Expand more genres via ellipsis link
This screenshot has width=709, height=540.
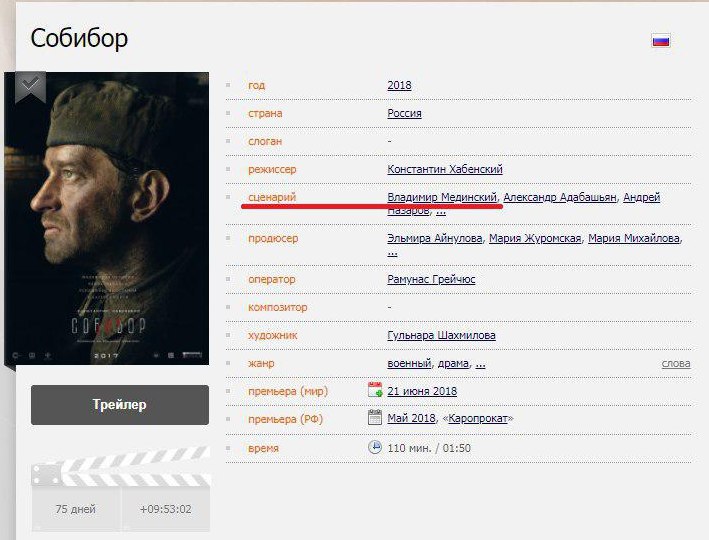481,364
